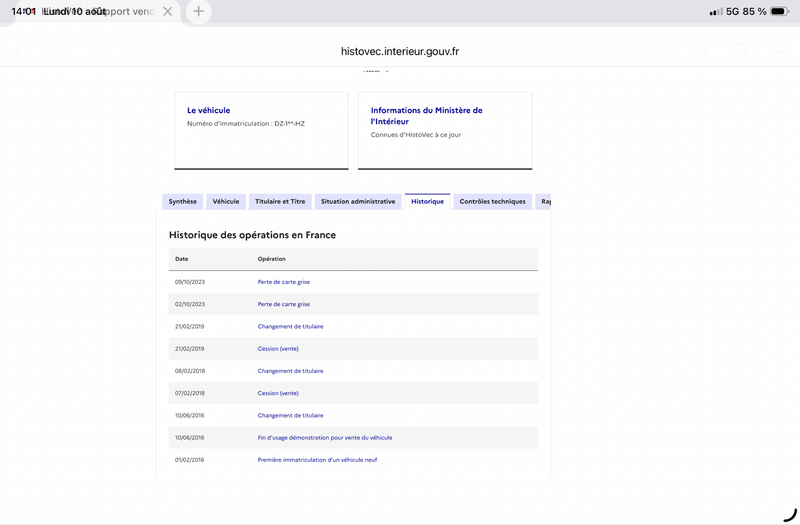The width and height of the screenshot is (800, 525).
Task: Click Changement de titulaire dated 08/02/2018
Action: pyautogui.click(x=290, y=371)
